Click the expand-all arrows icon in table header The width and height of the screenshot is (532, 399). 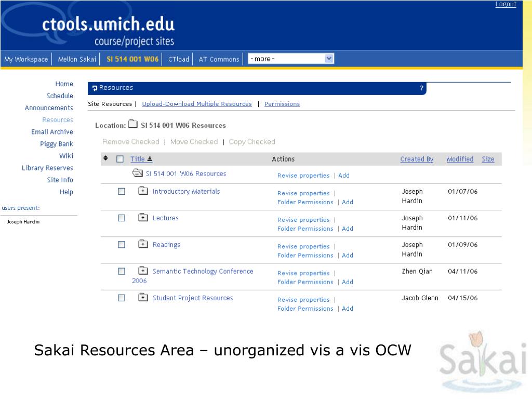(105, 158)
